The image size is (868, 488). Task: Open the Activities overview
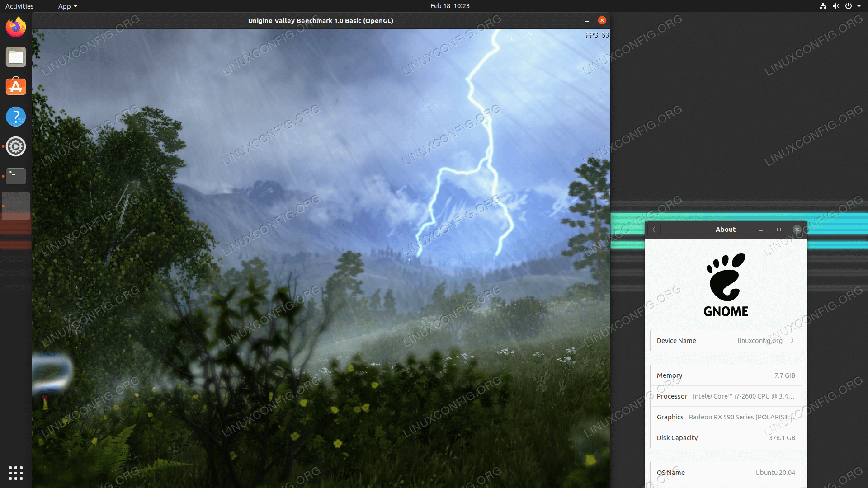[19, 6]
